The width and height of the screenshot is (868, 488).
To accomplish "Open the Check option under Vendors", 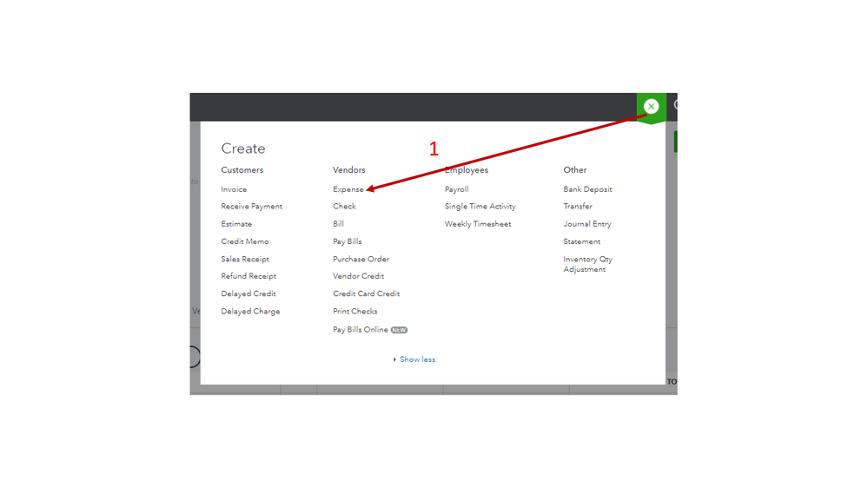I will click(344, 207).
